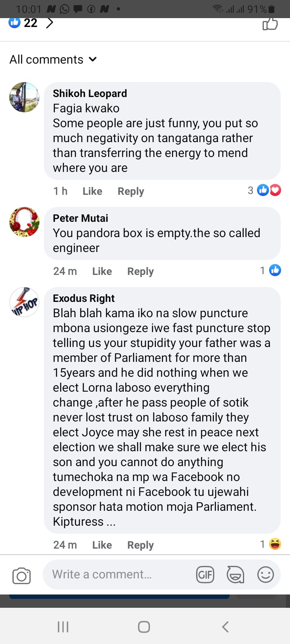The width and height of the screenshot is (290, 644).
Task: Expand the All comments sort dropdown
Action: 53,60
